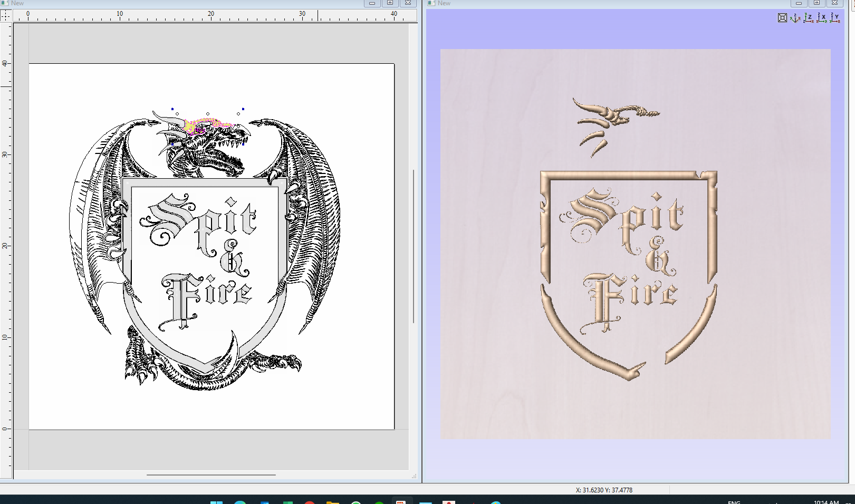Maximize the 3D view window
Image resolution: width=855 pixels, height=504 pixels.
[x=816, y=3]
